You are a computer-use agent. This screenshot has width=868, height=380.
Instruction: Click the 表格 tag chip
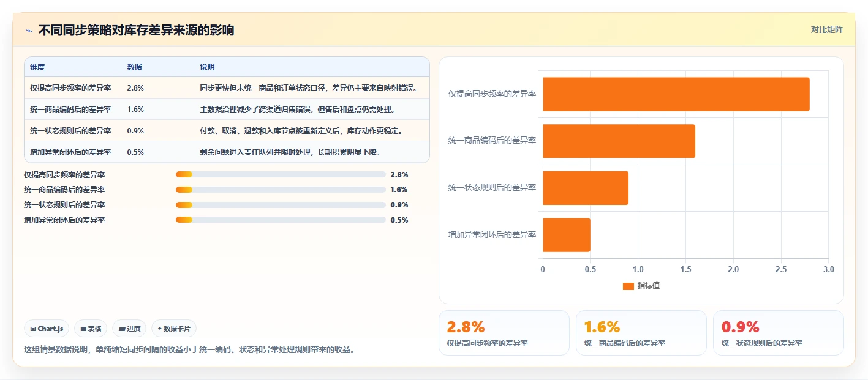[91, 329]
